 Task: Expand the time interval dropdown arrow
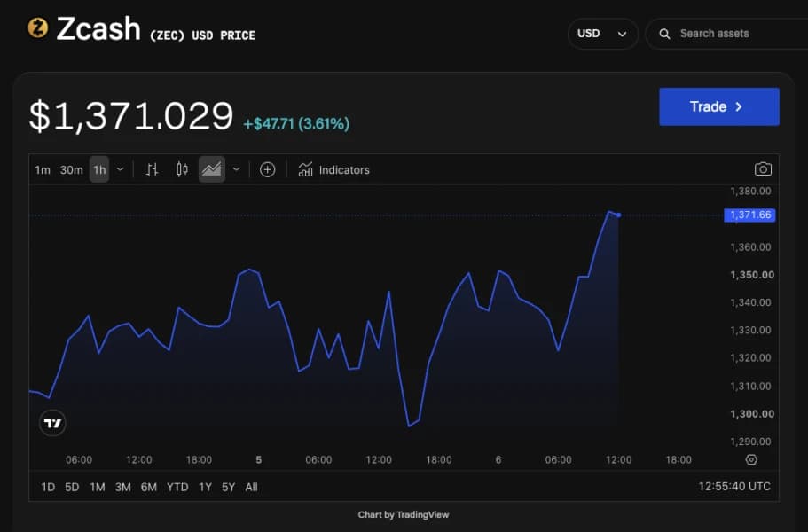[x=120, y=169]
